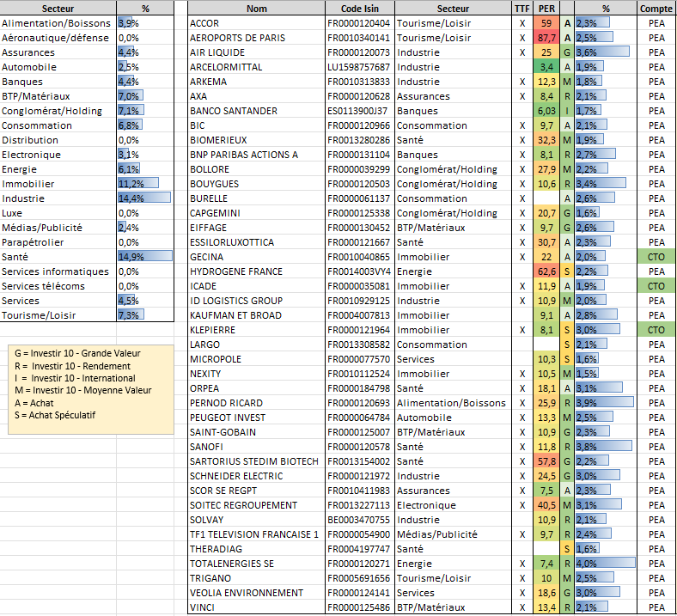Select PER value 57,8 for Sartorius

pyautogui.click(x=546, y=461)
